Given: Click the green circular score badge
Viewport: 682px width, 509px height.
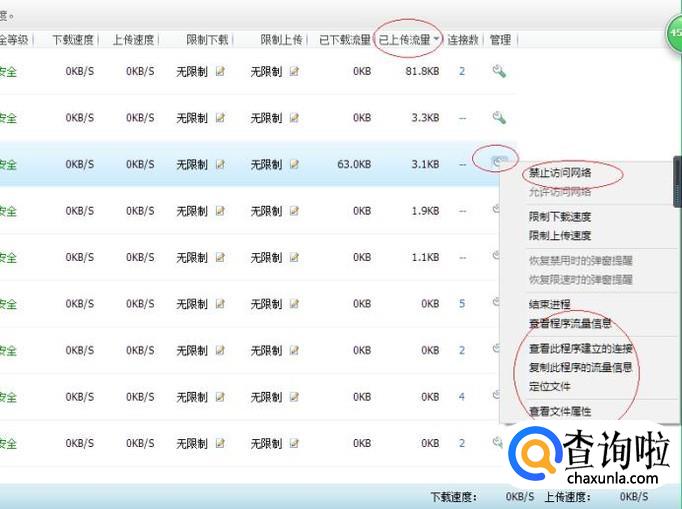Looking at the screenshot, I should point(674,33).
